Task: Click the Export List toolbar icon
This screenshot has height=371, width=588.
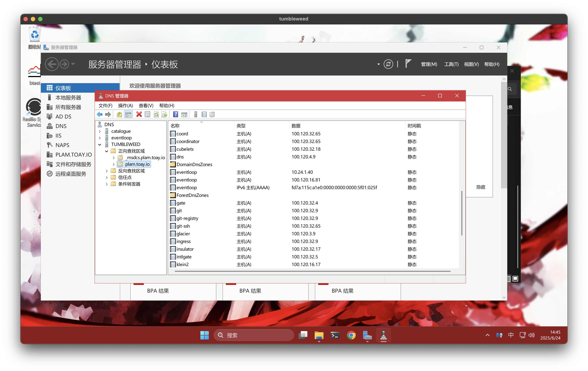Action: [x=164, y=114]
